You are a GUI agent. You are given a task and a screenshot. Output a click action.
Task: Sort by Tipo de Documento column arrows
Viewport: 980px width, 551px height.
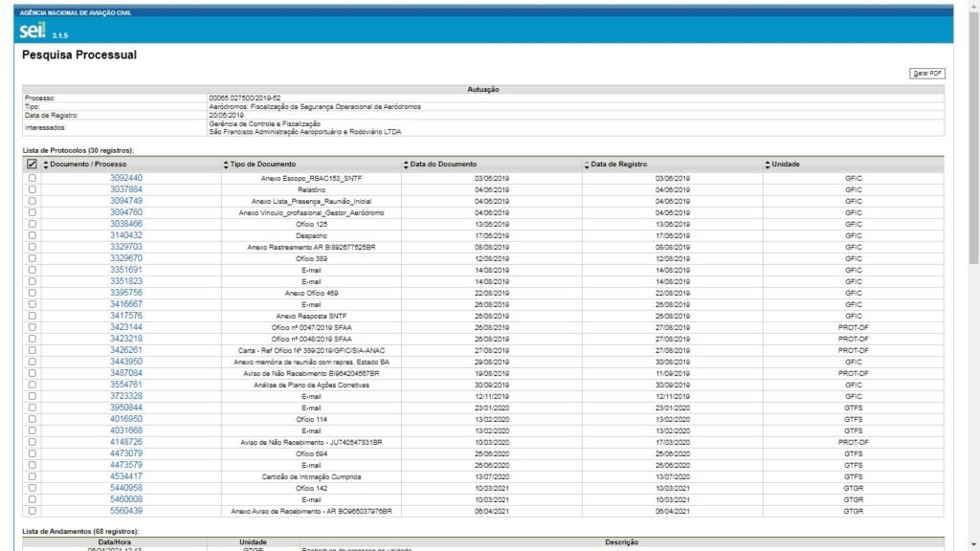coord(227,165)
